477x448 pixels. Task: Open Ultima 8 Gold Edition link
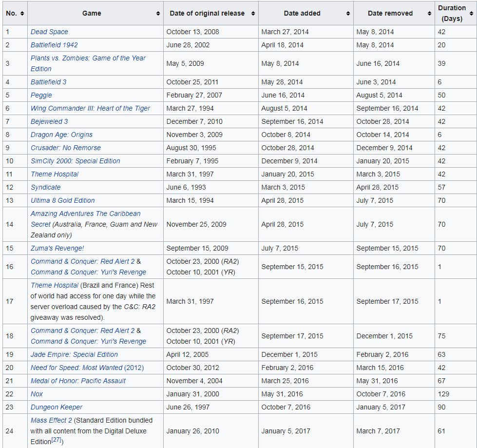(62, 200)
